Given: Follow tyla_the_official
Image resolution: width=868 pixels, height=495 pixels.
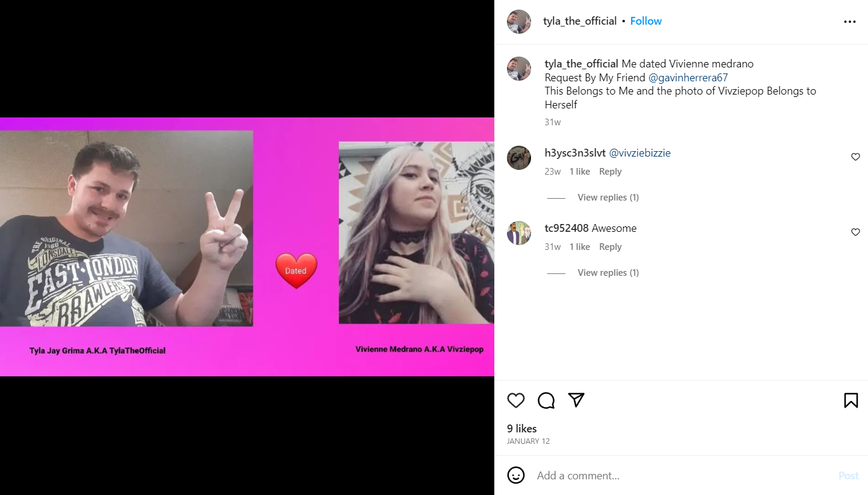Looking at the screenshot, I should 646,21.
